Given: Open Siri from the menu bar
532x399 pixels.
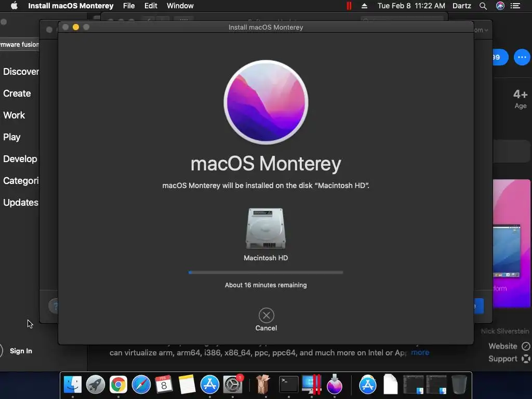Looking at the screenshot, I should (500, 6).
